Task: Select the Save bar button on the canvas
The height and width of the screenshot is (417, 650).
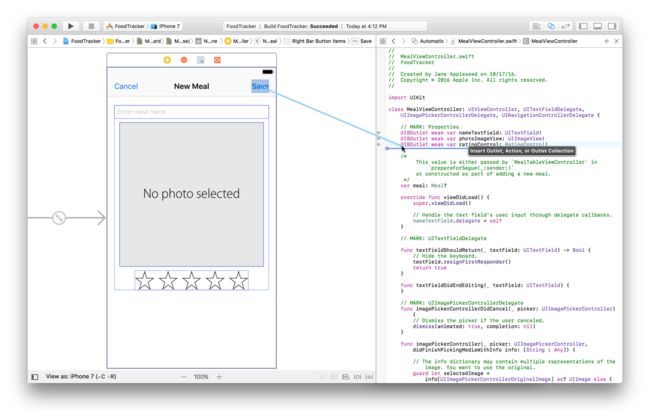Action: [x=260, y=86]
